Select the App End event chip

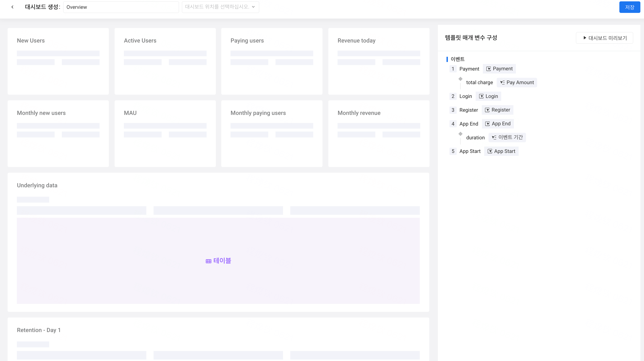(x=498, y=123)
